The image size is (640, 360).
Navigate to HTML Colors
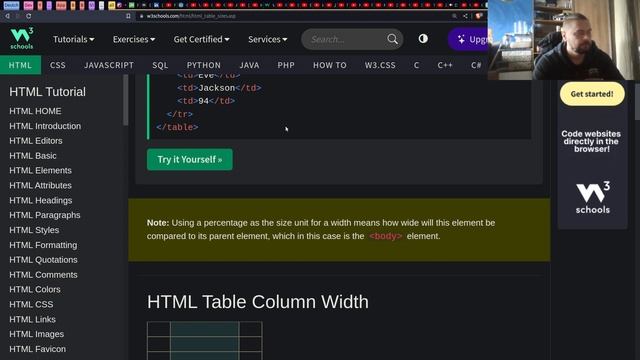point(35,289)
